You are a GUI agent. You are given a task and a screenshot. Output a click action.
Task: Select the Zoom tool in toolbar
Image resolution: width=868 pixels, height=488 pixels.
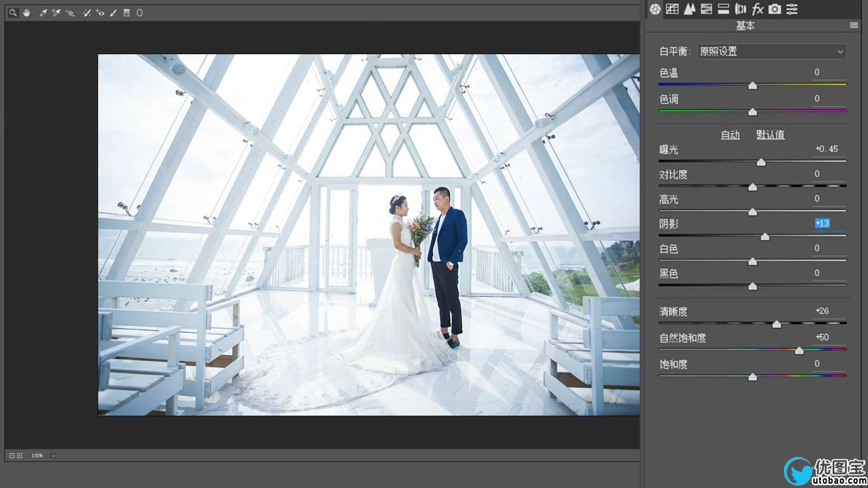coord(13,12)
